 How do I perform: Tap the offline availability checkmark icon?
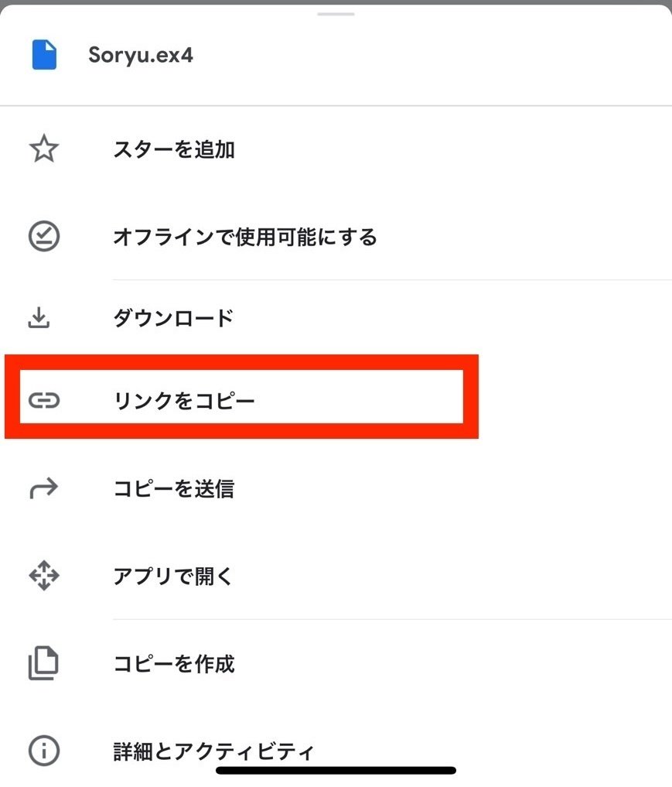[43, 236]
